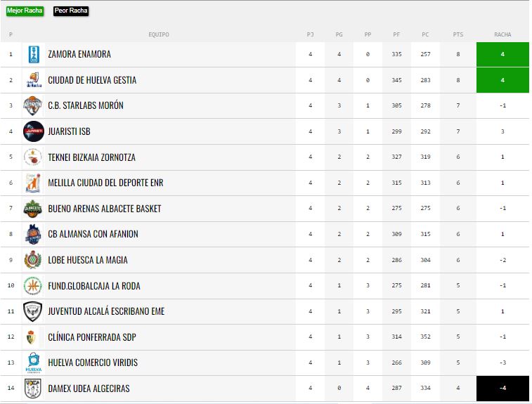
Task: Click the Zamora Enamora team logo
Action: 33,54
